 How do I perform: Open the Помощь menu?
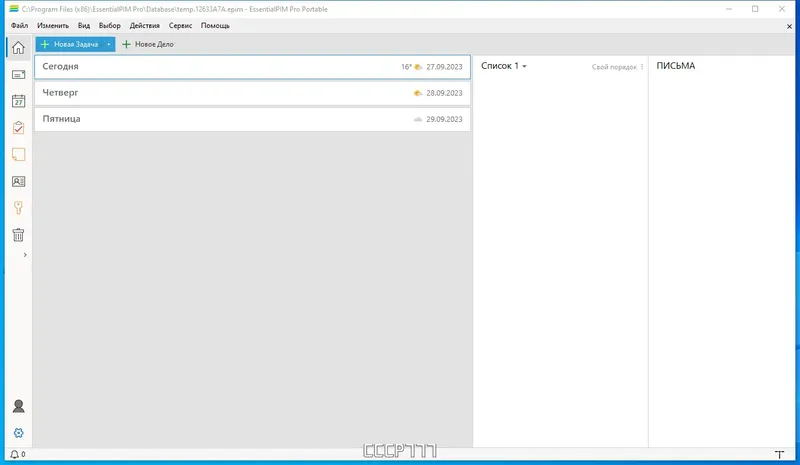pos(215,26)
